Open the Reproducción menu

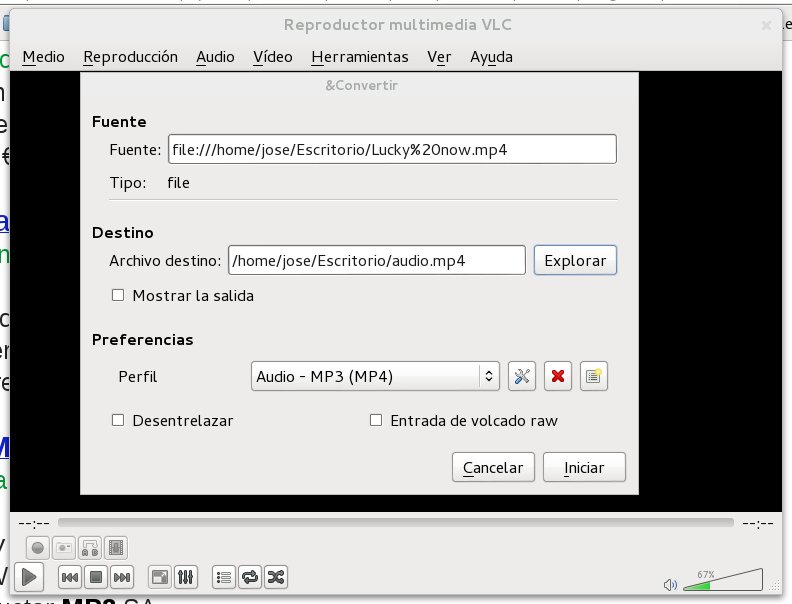coord(130,57)
